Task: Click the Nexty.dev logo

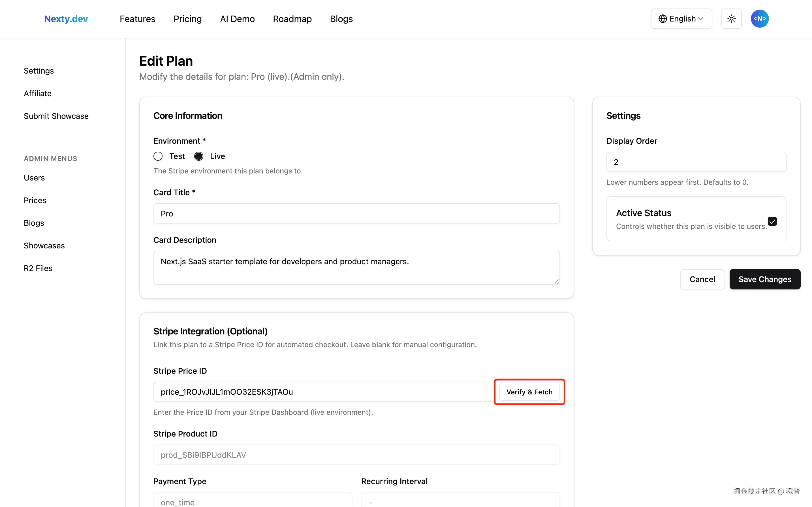Action: click(66, 19)
